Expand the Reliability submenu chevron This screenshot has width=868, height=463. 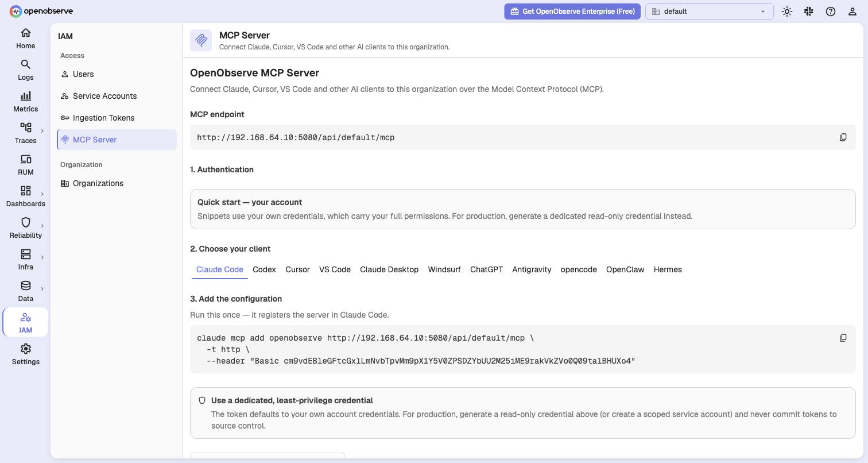point(42,226)
